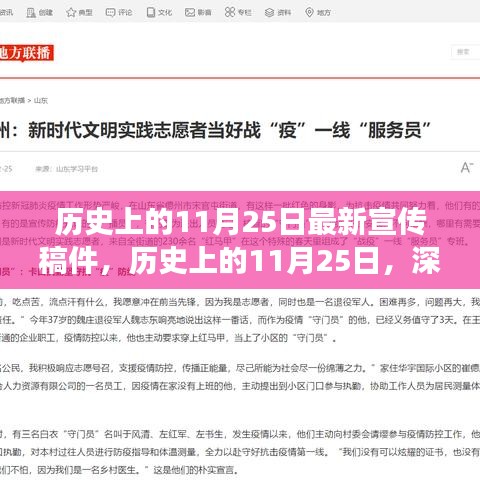Click the line mentioning 穿上红马甲

point(168,338)
